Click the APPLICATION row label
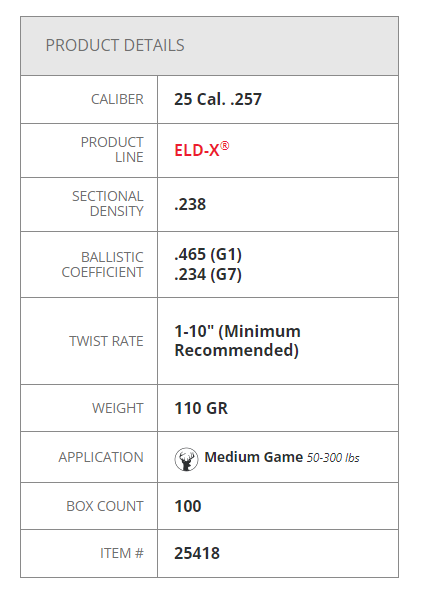 click(101, 457)
